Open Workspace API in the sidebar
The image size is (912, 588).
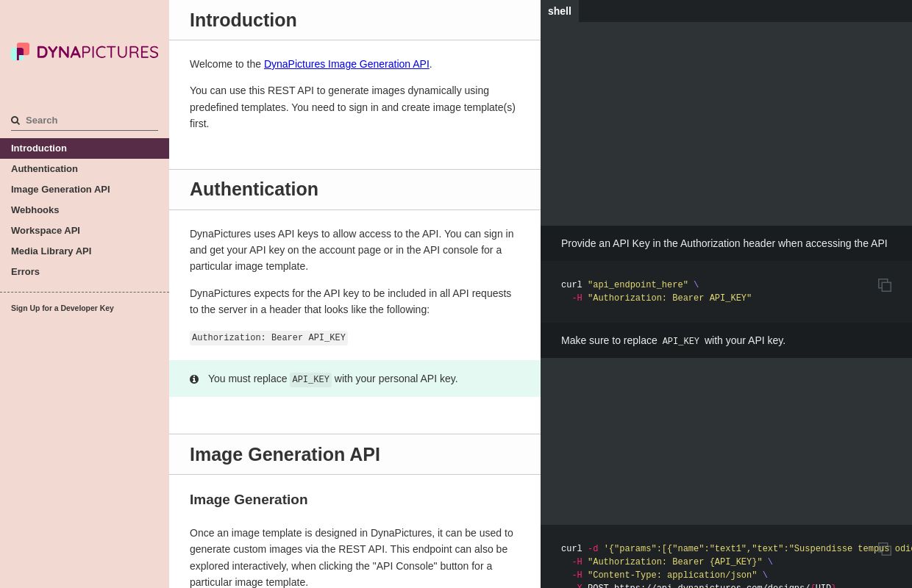coord(85,231)
